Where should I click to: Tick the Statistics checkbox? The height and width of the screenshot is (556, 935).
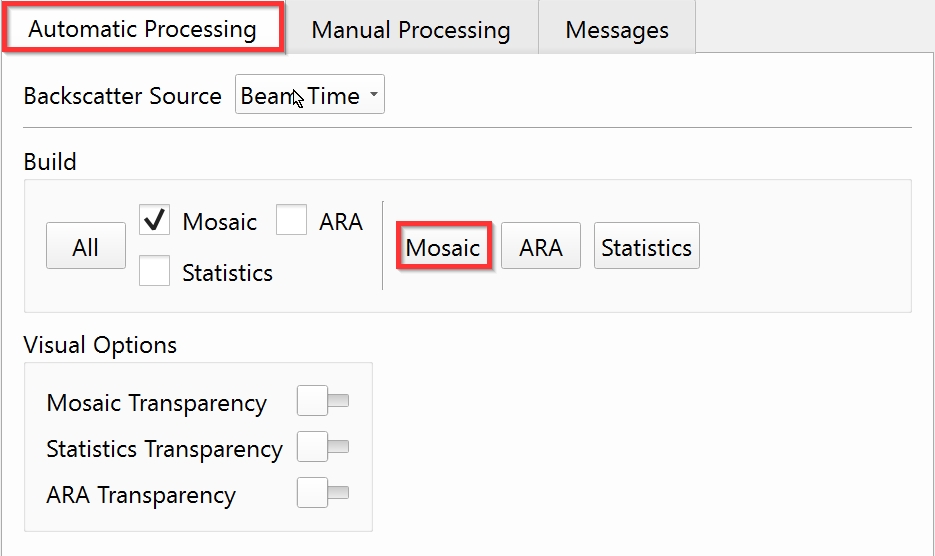tap(154, 271)
